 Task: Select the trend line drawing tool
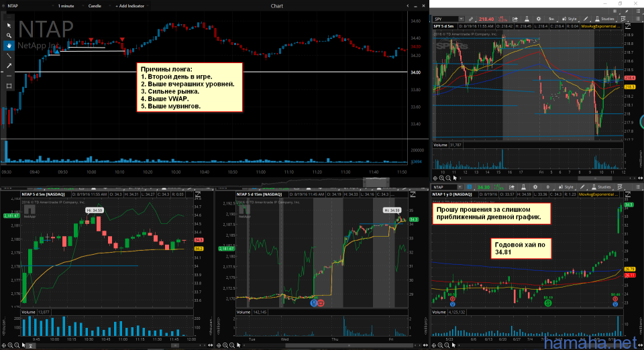click(9, 56)
